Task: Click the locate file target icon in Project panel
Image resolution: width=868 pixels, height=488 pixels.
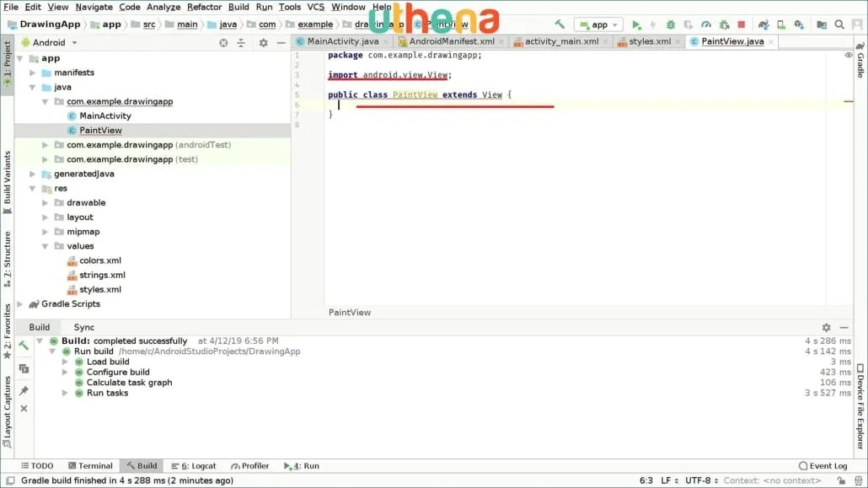Action: (223, 43)
